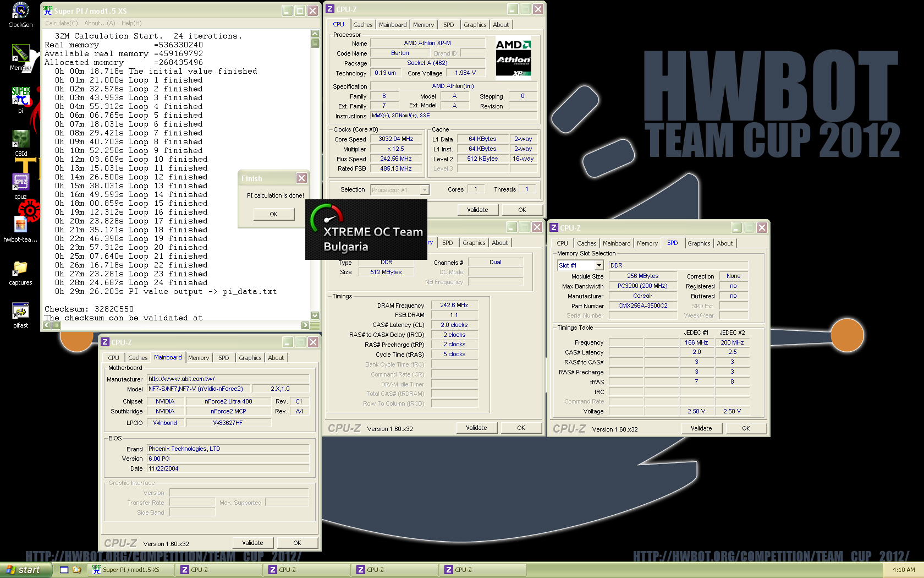Click the XTREME OC Team Bulgaria logo
This screenshot has width=924, height=578.
[366, 230]
